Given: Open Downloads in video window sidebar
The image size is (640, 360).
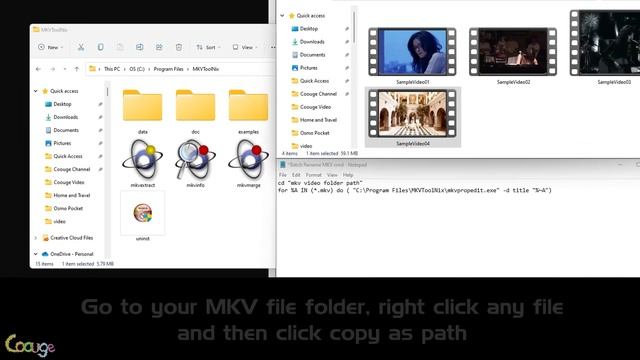Looking at the screenshot, I should click(312, 42).
